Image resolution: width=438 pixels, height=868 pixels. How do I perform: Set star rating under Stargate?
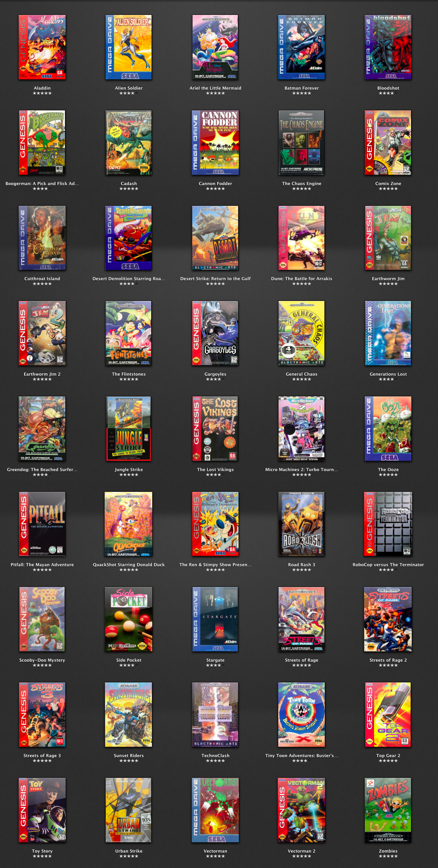click(215, 665)
